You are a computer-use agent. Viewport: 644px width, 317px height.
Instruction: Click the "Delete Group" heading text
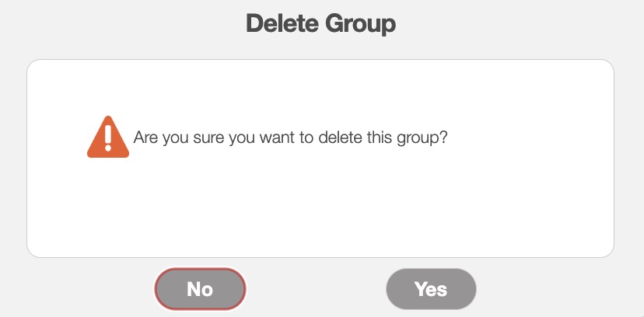320,23
